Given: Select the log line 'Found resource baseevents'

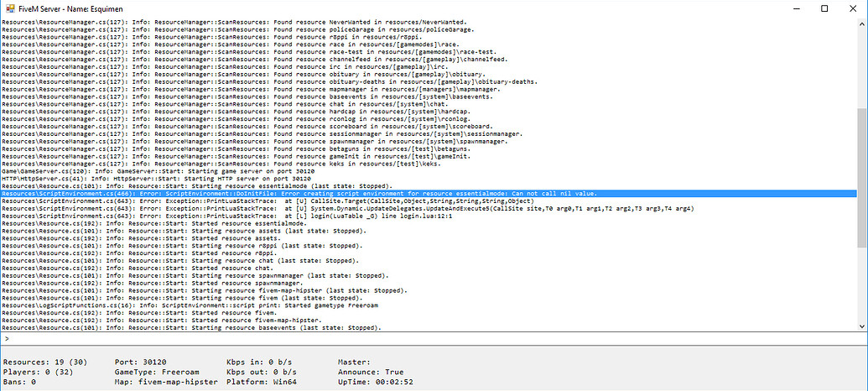Looking at the screenshot, I should point(247,96).
